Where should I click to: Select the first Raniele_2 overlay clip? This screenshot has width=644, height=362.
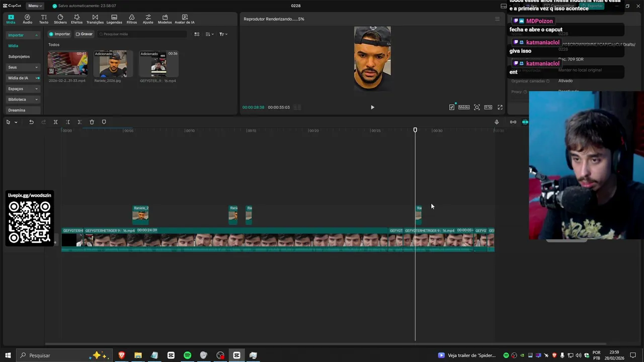click(140, 214)
